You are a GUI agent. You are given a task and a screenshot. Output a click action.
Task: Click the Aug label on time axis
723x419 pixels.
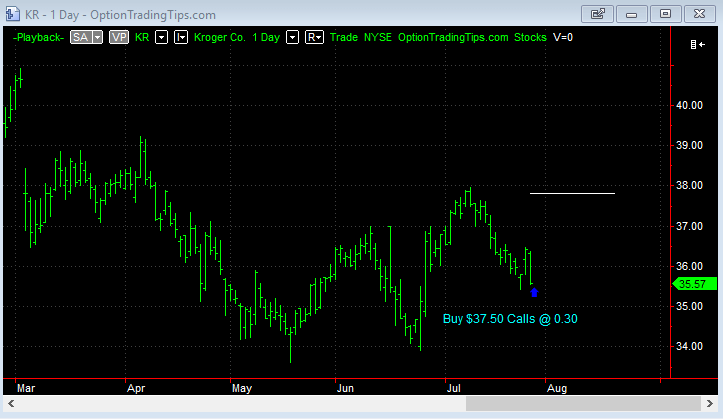(557, 388)
